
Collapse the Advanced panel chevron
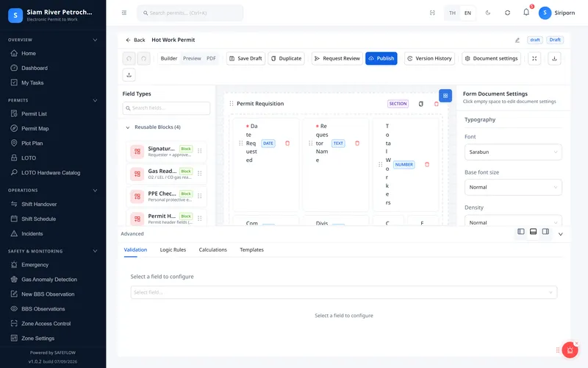click(561, 234)
